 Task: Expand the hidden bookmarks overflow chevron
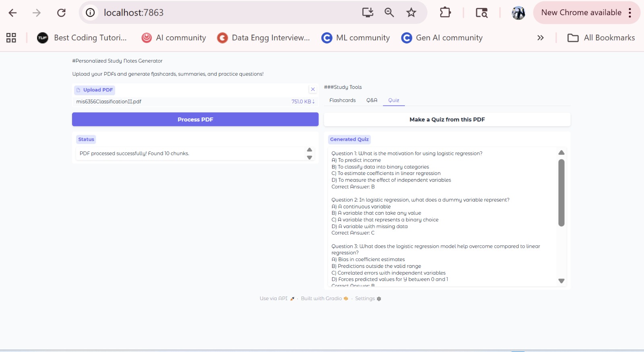pos(540,38)
